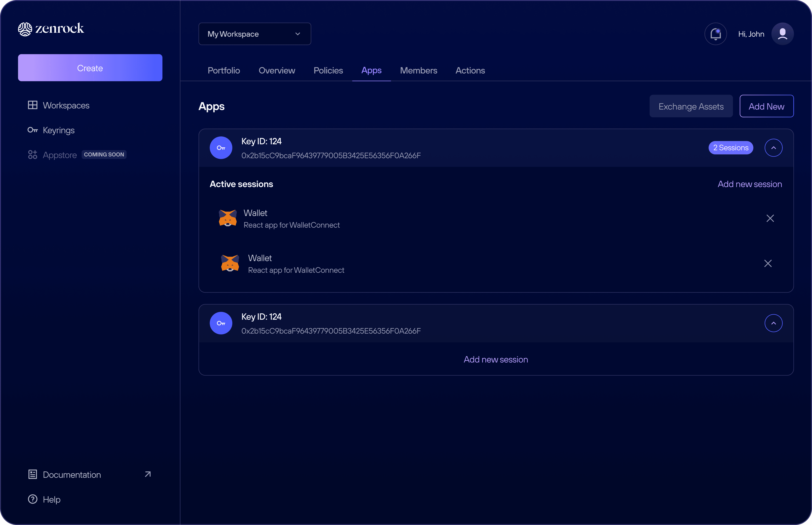Remove the second Wallet session
Viewport: 812px width, 525px height.
coord(768,264)
